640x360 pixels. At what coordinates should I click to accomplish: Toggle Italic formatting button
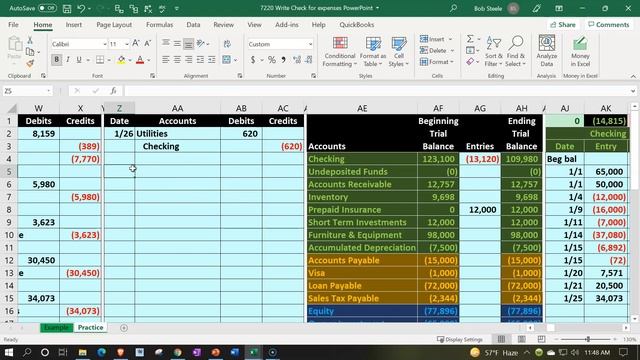tap(68, 60)
